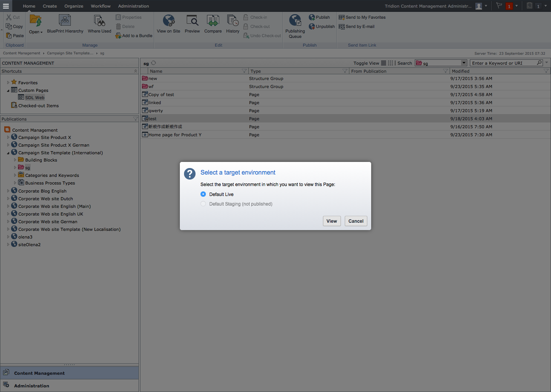Image resolution: width=551 pixels, height=392 pixels.
Task: Select the Default Live radio button
Action: click(203, 194)
